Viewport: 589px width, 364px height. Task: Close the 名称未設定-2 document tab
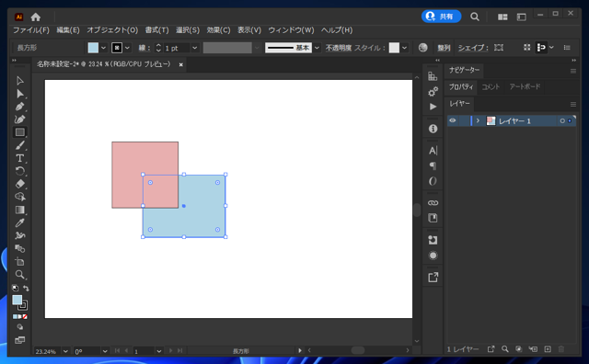(180, 65)
